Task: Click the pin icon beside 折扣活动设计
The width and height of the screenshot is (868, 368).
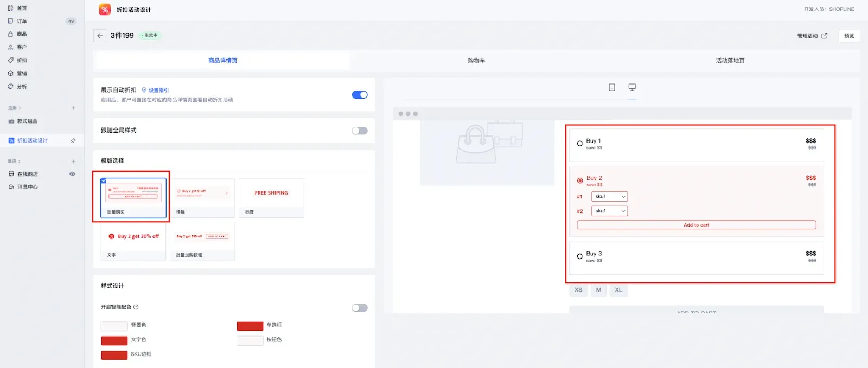Action: [x=73, y=141]
